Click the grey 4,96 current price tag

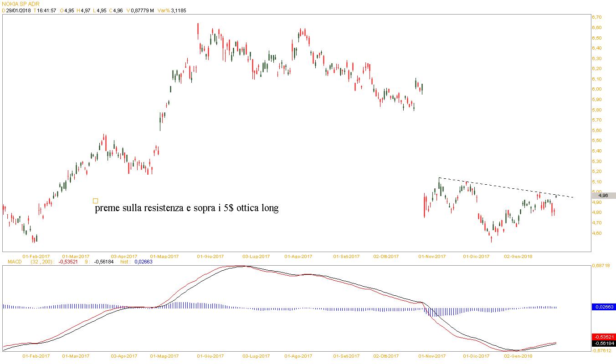[x=603, y=196]
